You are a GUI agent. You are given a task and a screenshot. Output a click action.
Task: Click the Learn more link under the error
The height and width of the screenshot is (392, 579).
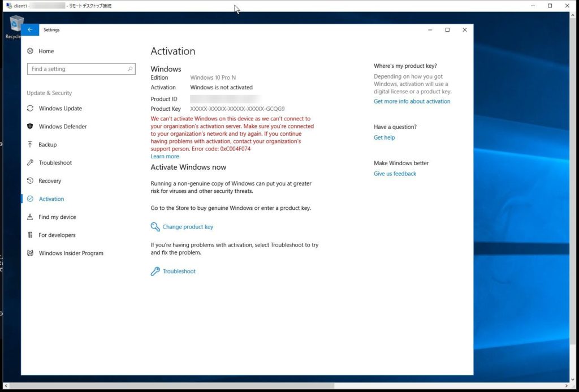[x=165, y=156]
